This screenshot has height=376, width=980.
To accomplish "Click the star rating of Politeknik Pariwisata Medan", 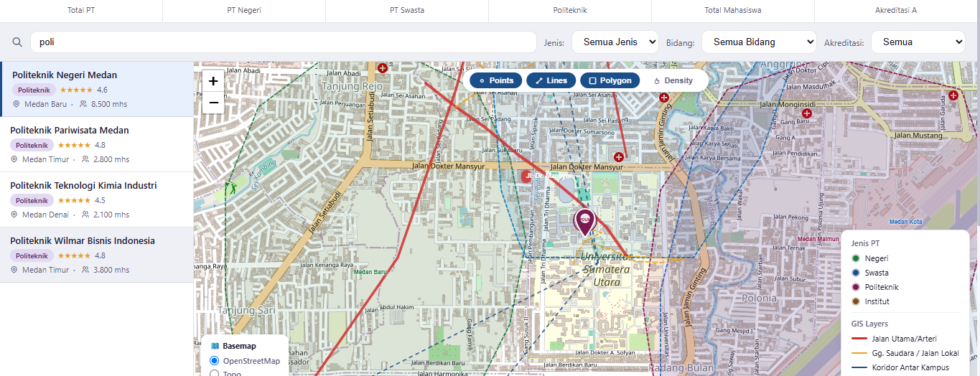I will pyautogui.click(x=74, y=145).
